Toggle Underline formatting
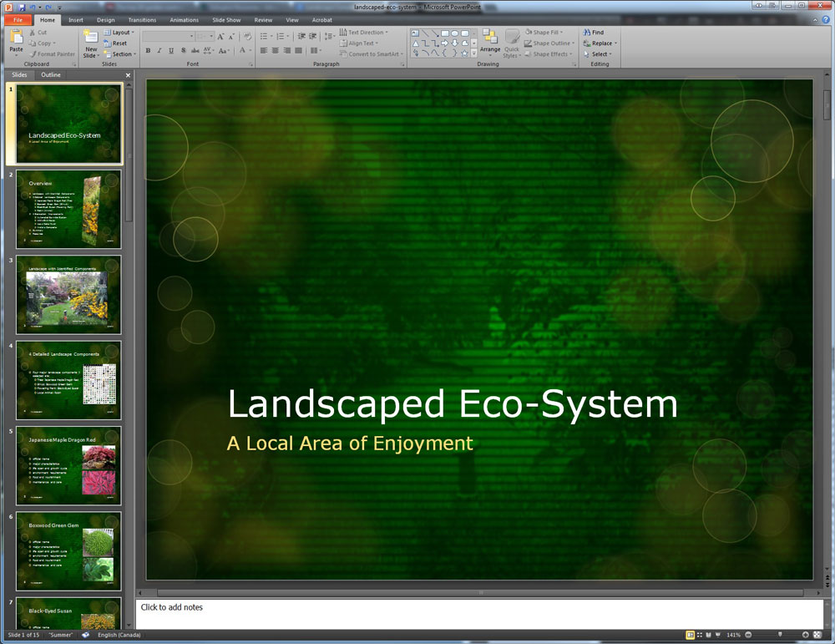Image resolution: width=835 pixels, height=644 pixels. (171, 51)
